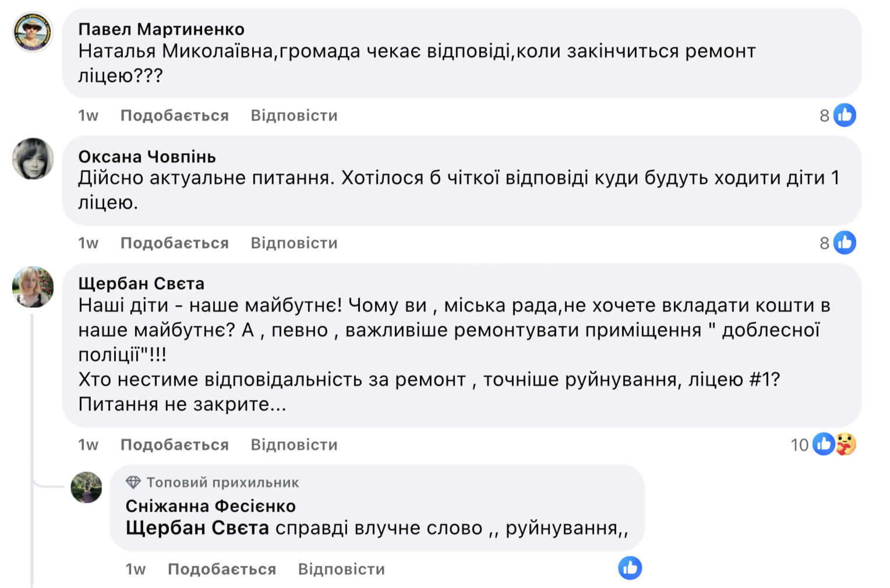
Task: Click the diamond top fan badge icon
Action: pos(133,482)
